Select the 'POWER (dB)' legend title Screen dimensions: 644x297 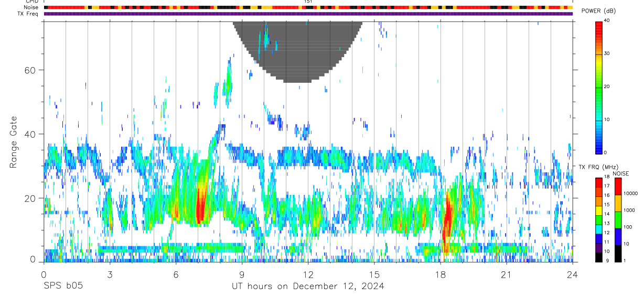tap(598, 11)
